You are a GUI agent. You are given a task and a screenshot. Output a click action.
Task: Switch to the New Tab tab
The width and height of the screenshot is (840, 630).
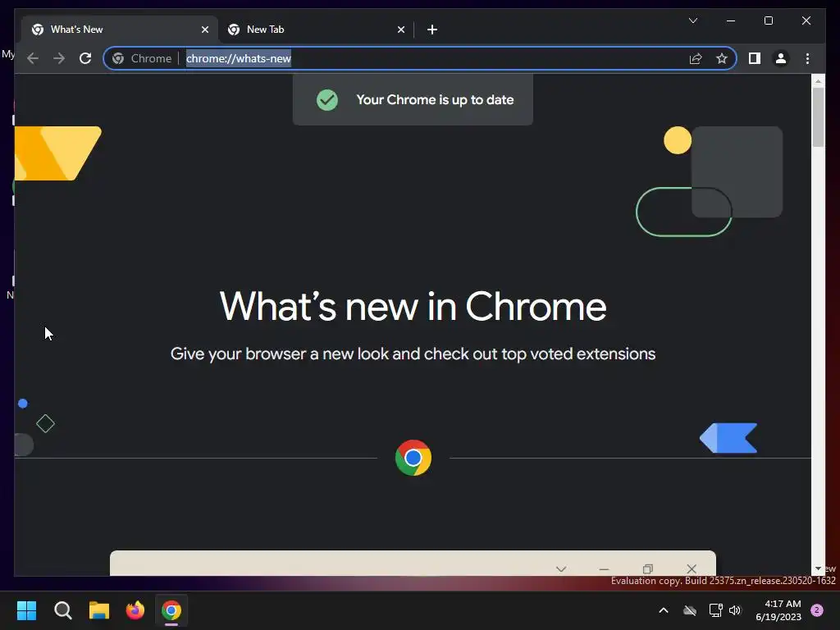(x=316, y=30)
